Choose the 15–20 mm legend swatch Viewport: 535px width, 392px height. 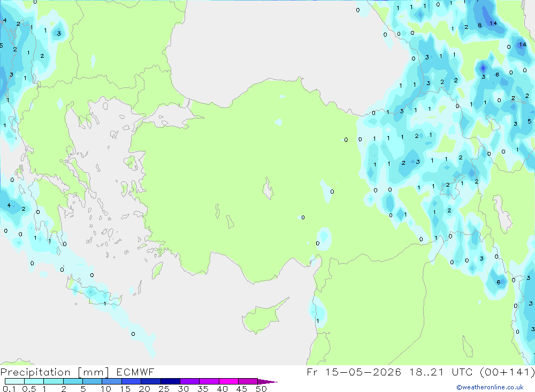coord(132,381)
